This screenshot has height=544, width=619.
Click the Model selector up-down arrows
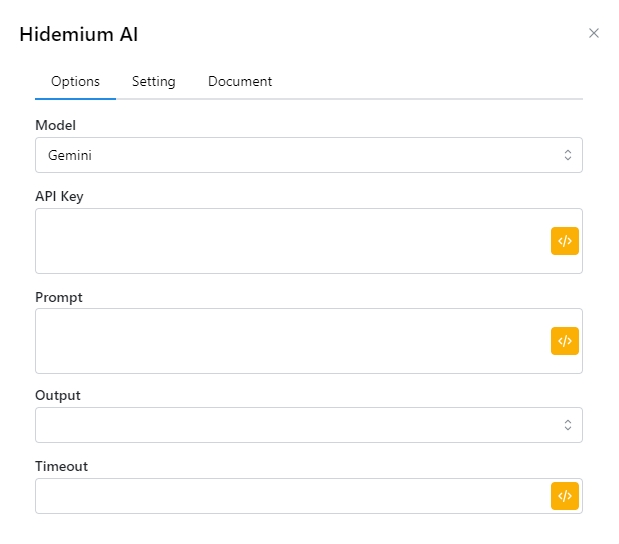(x=568, y=155)
